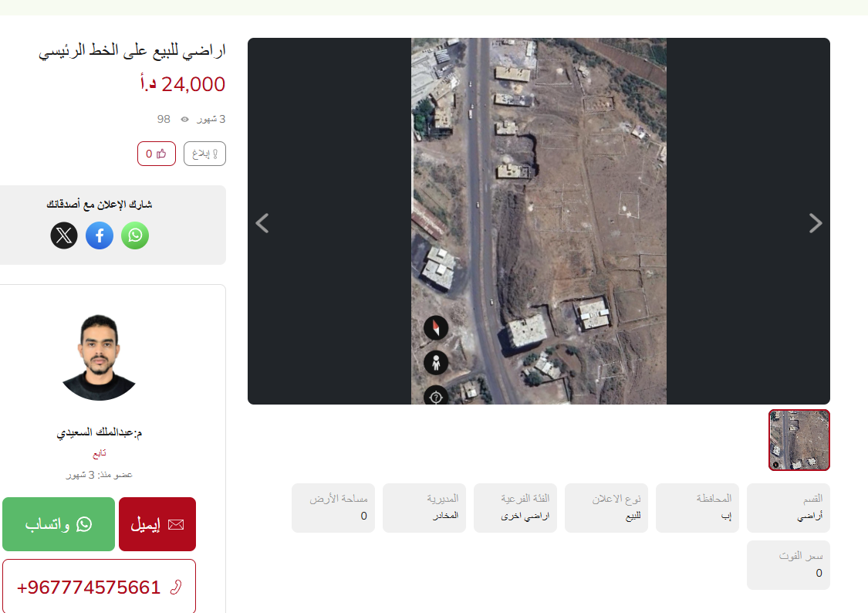Click the main satellite land image
Screen dimensions: 868x613
click(539, 221)
